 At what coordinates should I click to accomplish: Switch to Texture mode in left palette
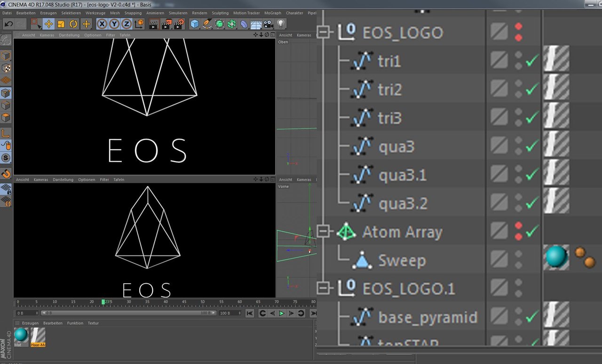tap(6, 68)
